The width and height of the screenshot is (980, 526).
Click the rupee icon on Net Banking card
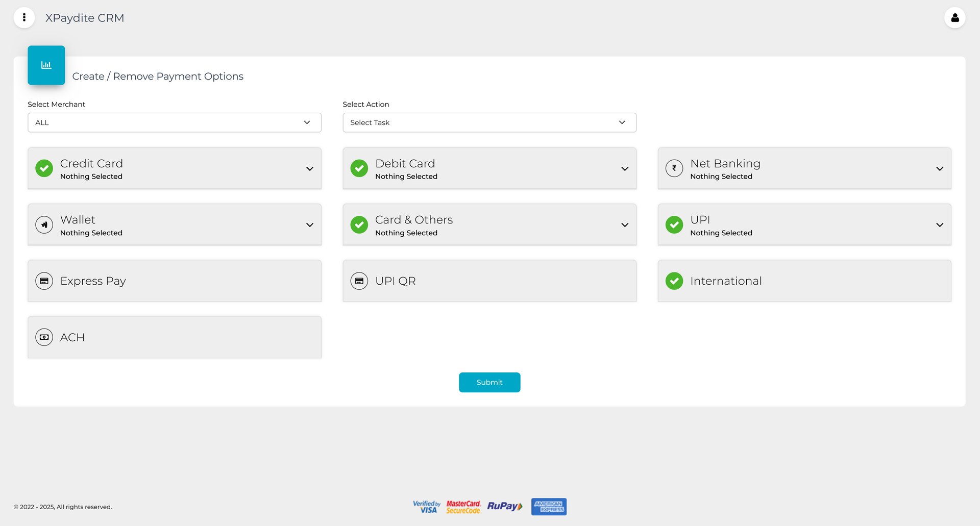click(x=674, y=168)
